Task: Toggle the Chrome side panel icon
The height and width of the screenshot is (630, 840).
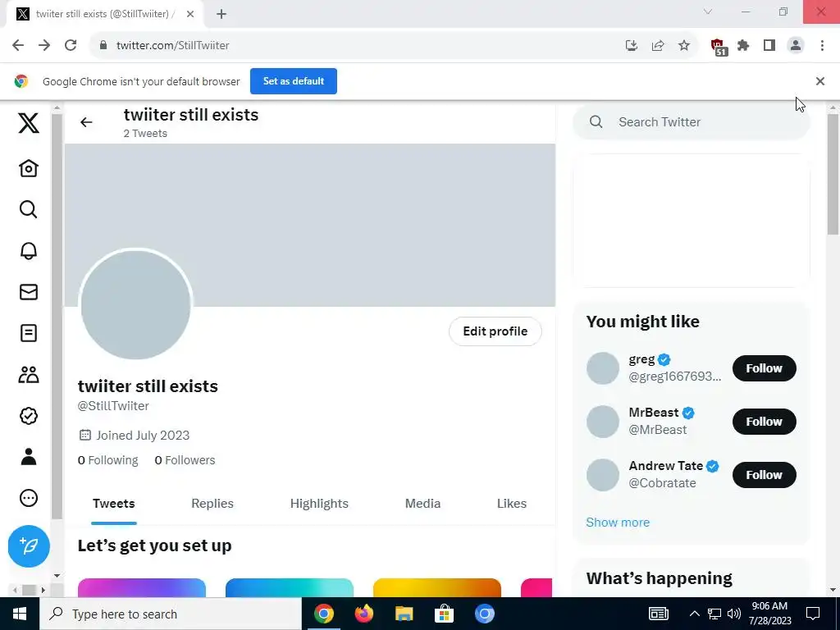Action: (769, 46)
